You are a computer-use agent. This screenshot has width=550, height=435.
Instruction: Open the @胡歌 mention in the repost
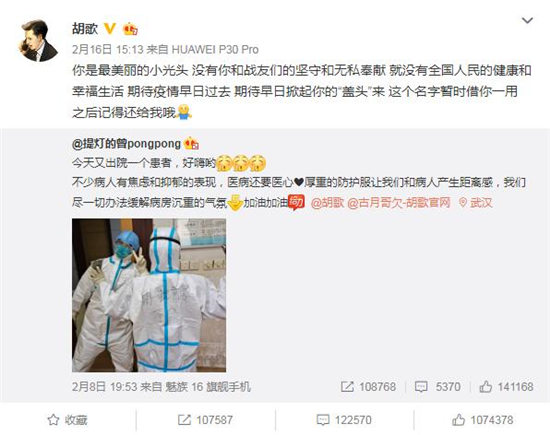327,202
